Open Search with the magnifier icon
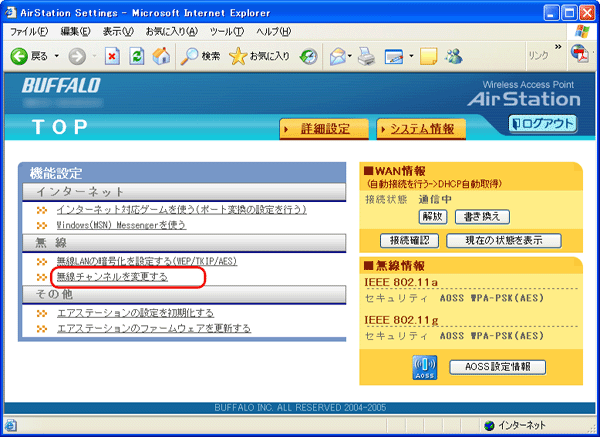The width and height of the screenshot is (600, 437). click(189, 56)
